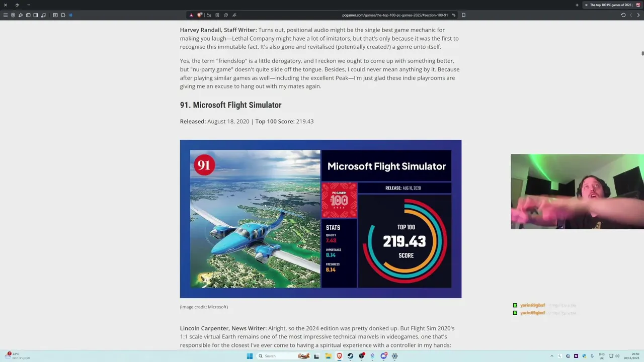Open Brave Shields lion icon
Image resolution: width=644 pixels, height=362 pixels.
tap(200, 15)
